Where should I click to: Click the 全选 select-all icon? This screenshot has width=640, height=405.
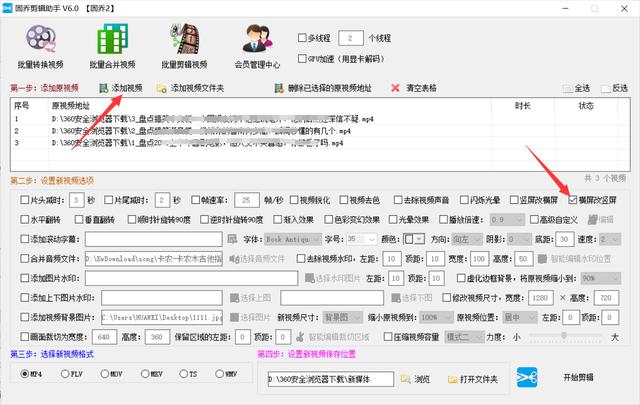pyautogui.click(x=567, y=89)
